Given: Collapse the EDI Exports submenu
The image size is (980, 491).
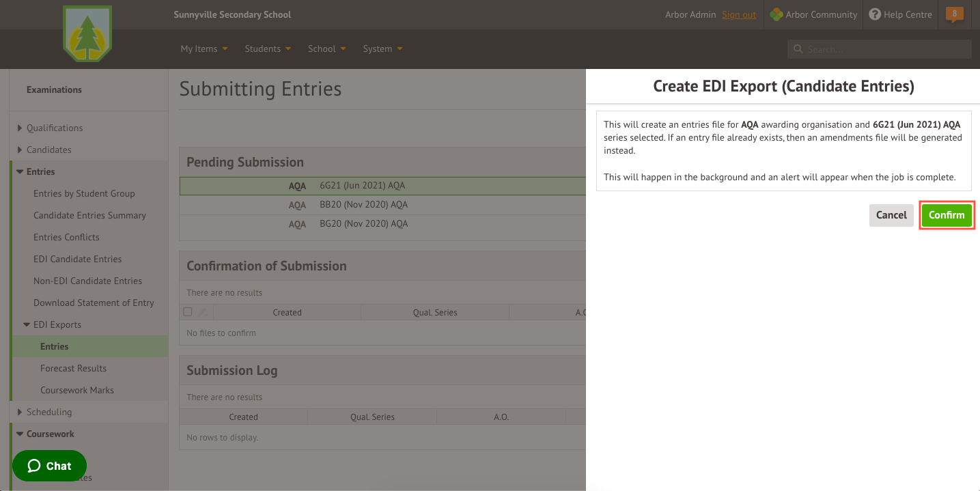Looking at the screenshot, I should coord(27,324).
